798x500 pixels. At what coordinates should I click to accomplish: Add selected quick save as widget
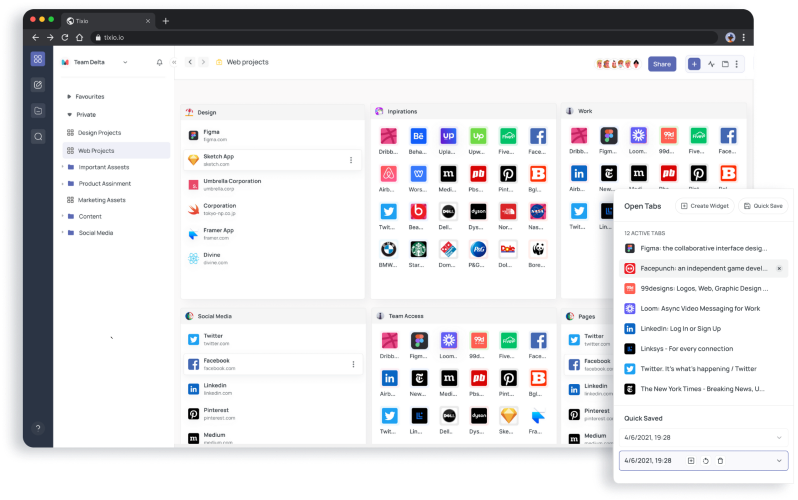691,461
